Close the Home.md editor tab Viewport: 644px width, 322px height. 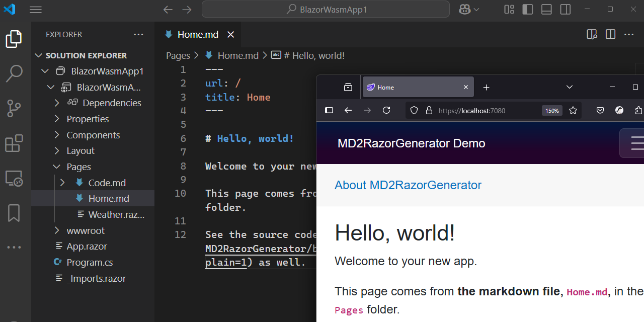click(x=230, y=35)
